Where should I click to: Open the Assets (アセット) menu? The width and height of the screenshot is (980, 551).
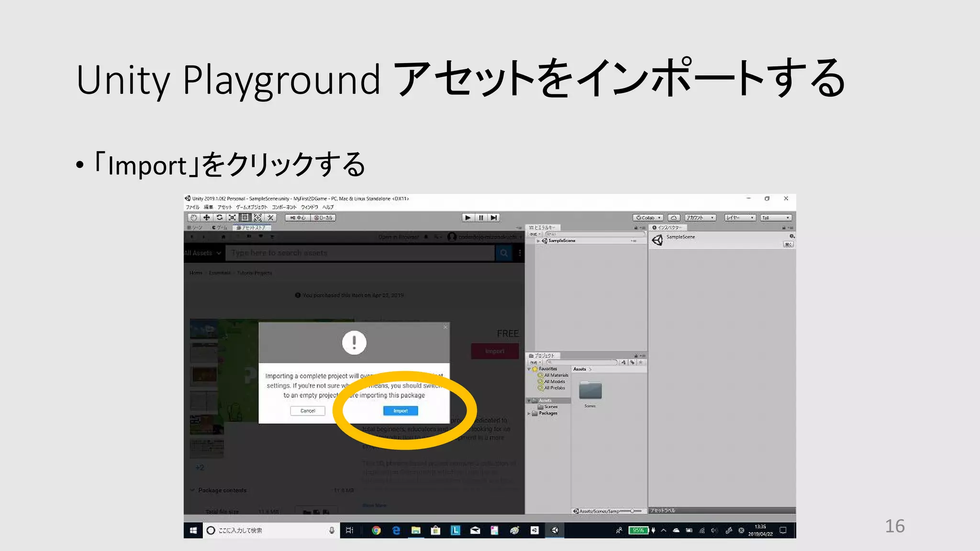coord(225,207)
